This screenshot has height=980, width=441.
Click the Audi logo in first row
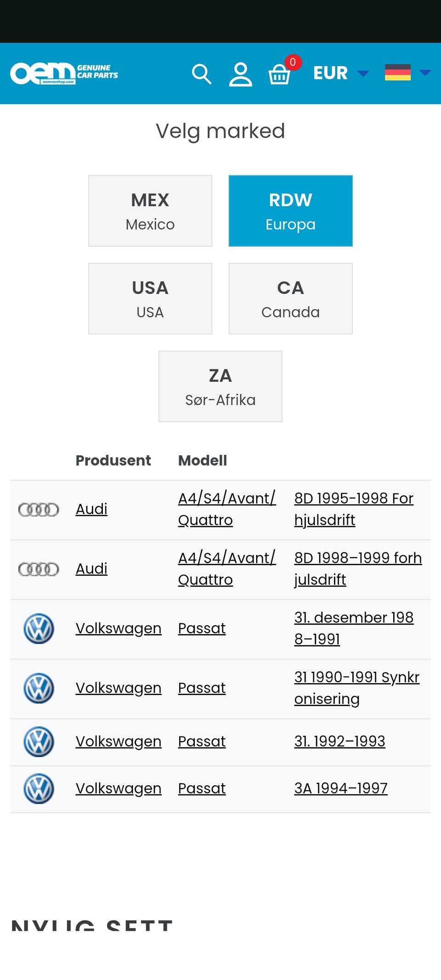[39, 510]
